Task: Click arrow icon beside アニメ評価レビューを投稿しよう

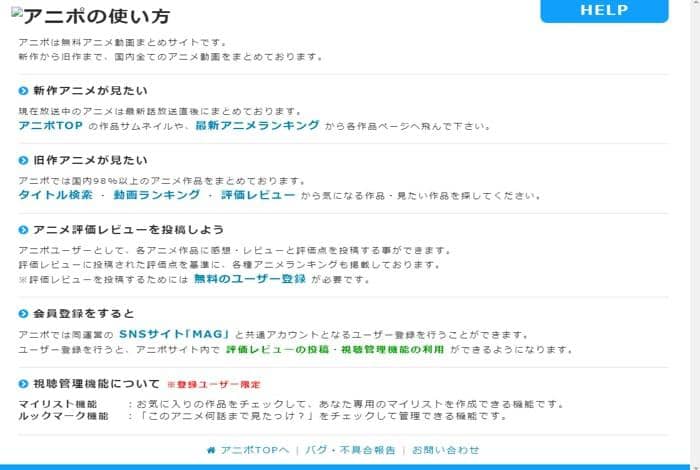Action: [23, 230]
